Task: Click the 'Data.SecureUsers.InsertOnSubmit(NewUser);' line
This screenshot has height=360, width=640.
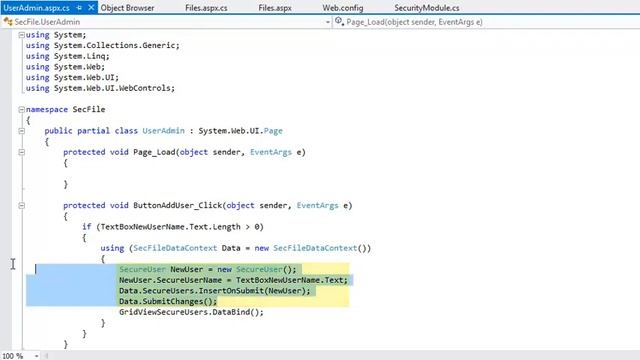Action: click(215, 291)
